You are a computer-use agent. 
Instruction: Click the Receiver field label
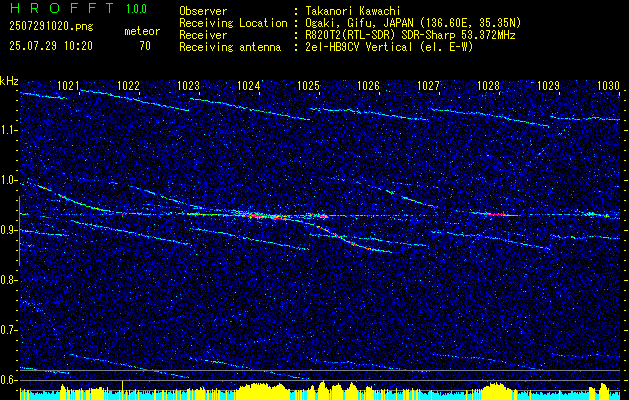[x=203, y=35]
